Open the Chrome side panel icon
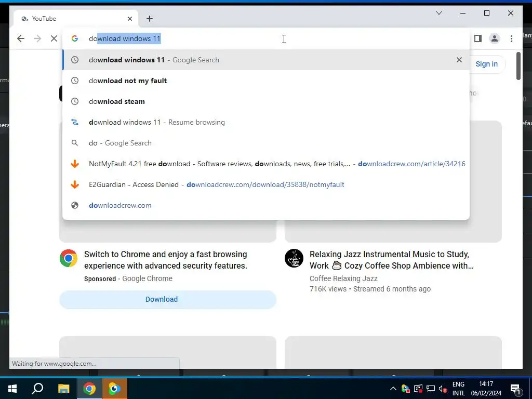Screen dimensions: 532x399 coord(478,38)
